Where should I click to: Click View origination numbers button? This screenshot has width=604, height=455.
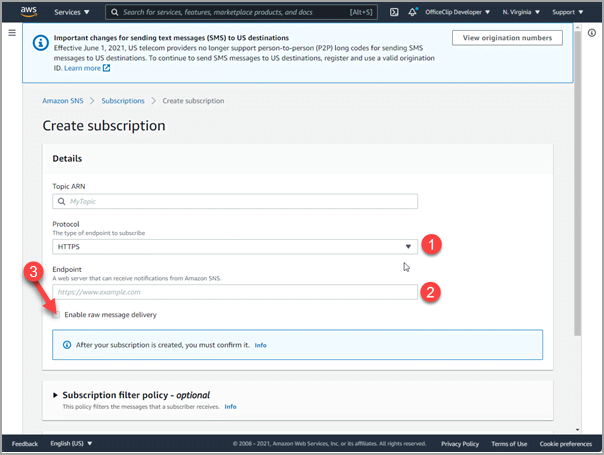[507, 38]
